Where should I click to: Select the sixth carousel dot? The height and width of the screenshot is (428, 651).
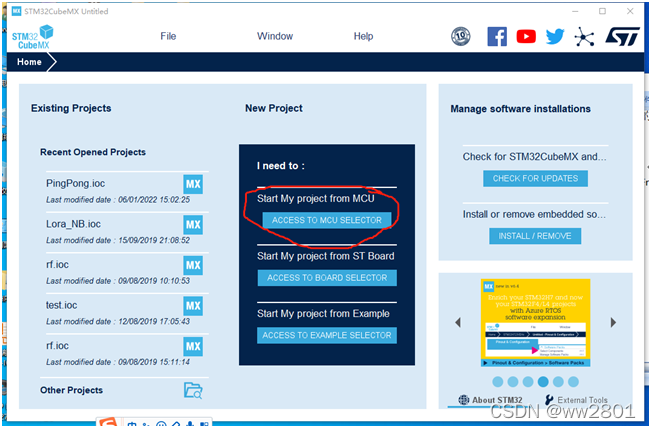(x=573, y=382)
